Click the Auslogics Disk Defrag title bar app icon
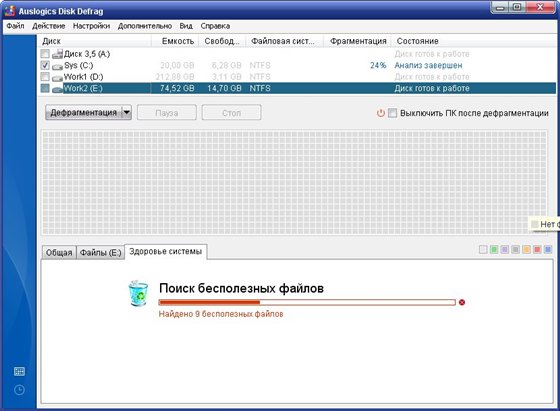The image size is (560, 411). click(10, 11)
